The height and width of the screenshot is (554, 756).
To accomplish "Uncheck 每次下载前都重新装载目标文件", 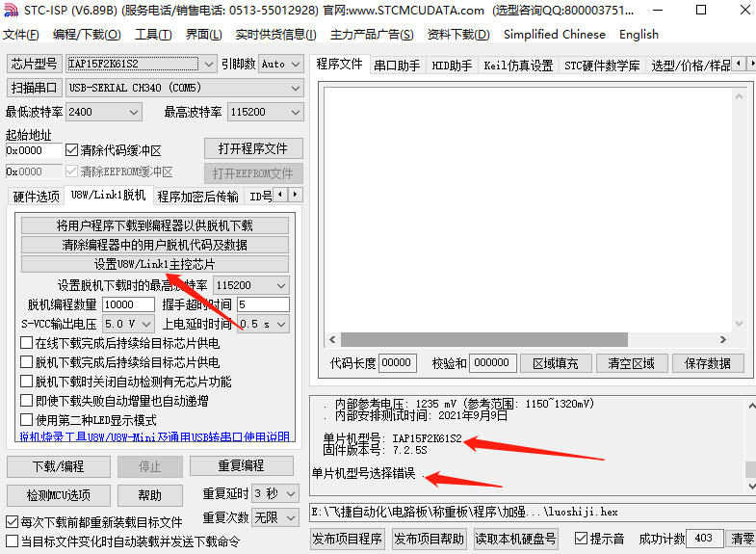I will pyautogui.click(x=13, y=521).
